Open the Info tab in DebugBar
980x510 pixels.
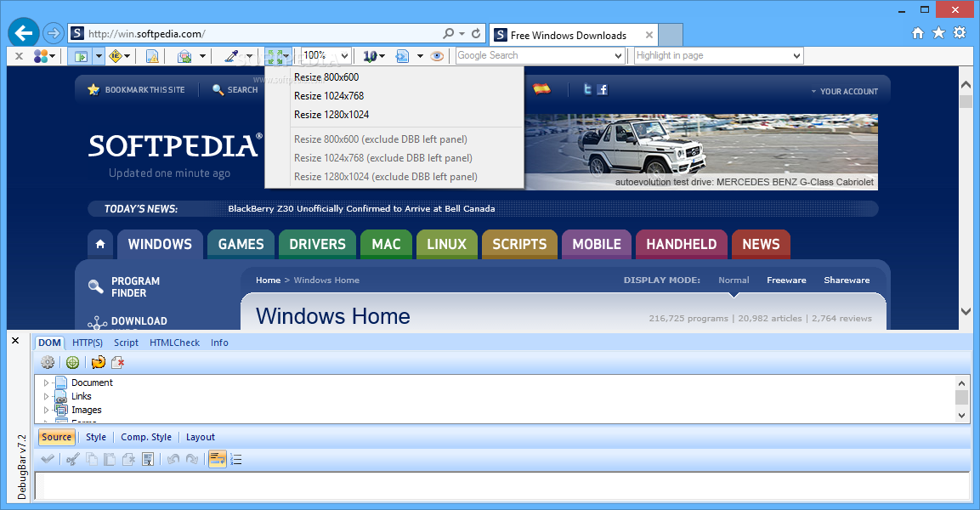tap(219, 343)
